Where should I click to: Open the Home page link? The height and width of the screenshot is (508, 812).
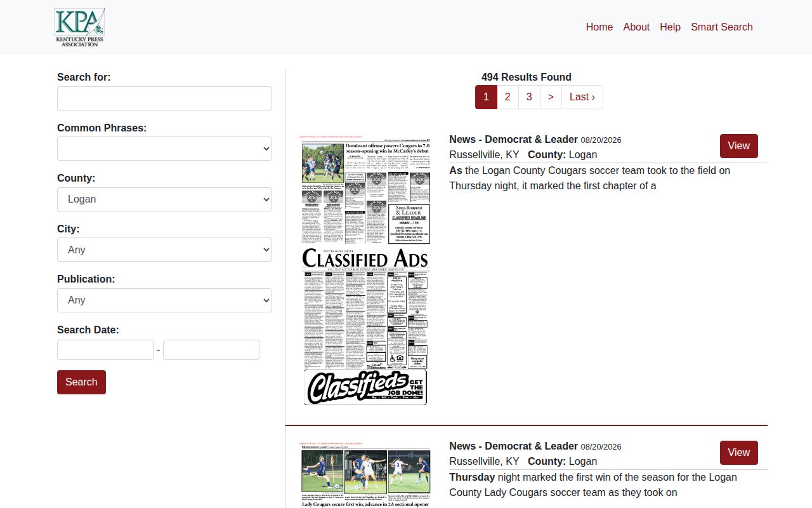[x=599, y=27]
